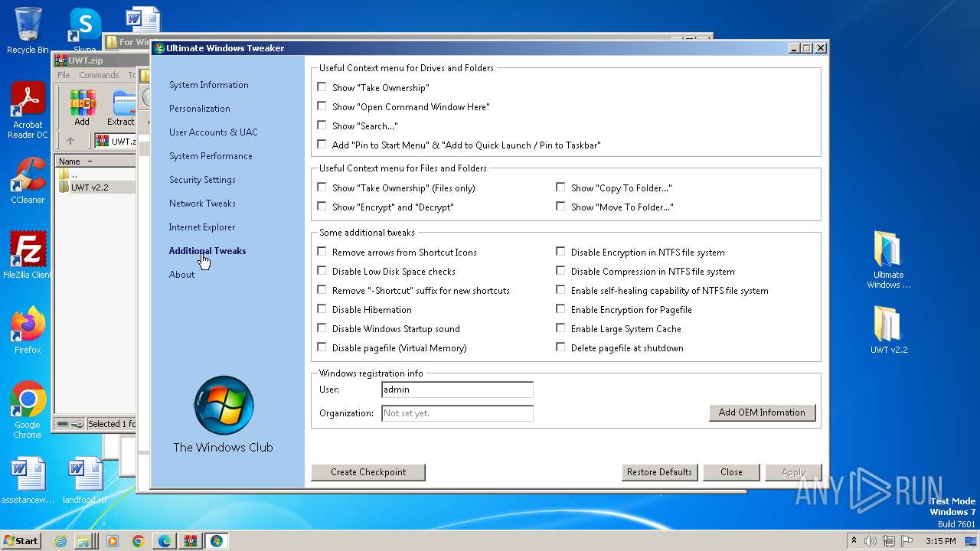Check Show "Copy To Folder..."
The image size is (980, 551).
coord(560,187)
